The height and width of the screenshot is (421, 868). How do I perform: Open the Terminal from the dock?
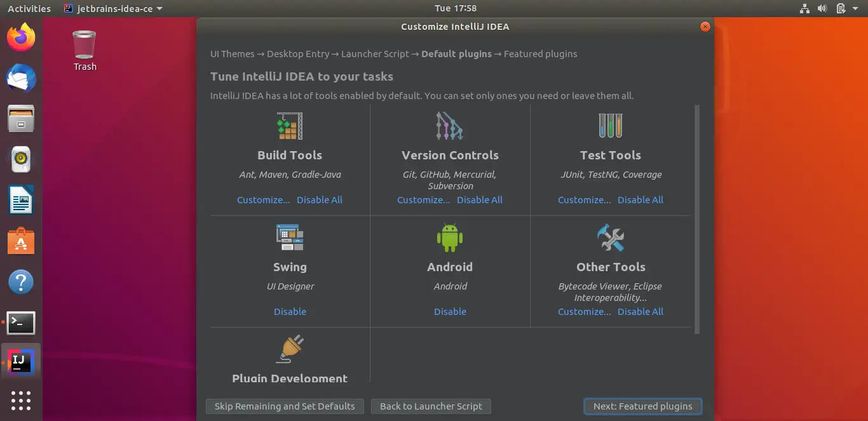point(21,323)
